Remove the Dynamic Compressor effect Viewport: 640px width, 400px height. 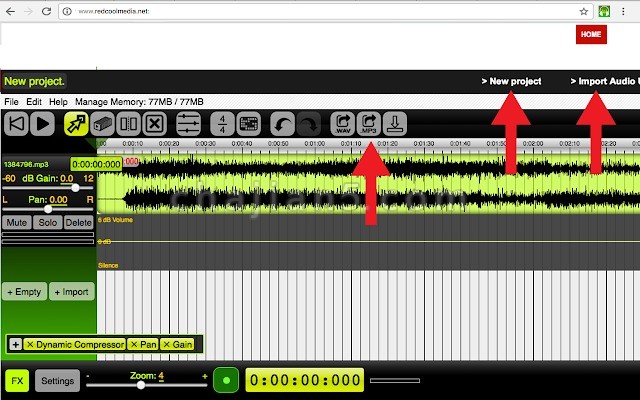[x=30, y=344]
